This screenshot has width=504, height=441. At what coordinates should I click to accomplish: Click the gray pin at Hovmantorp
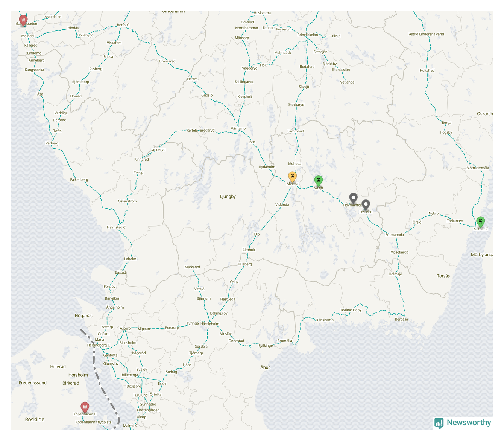(353, 198)
